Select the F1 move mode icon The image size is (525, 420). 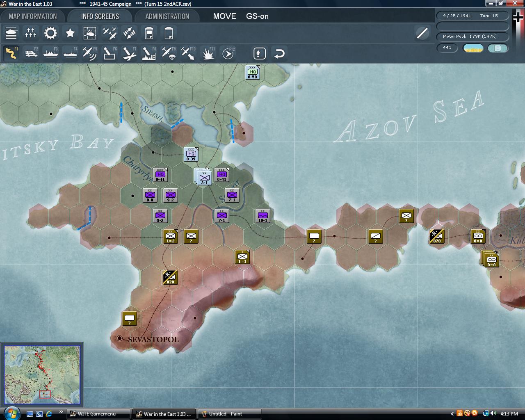click(x=11, y=53)
